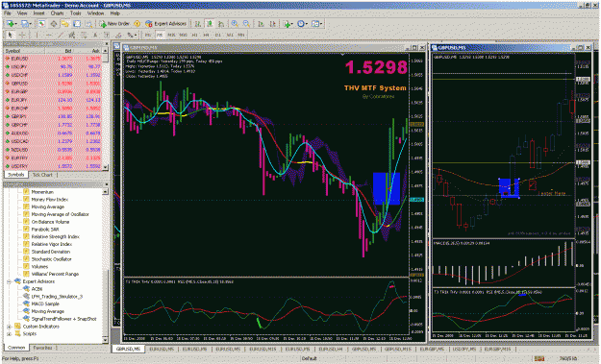Switch to the M5 timeframe

(x=160, y=35)
